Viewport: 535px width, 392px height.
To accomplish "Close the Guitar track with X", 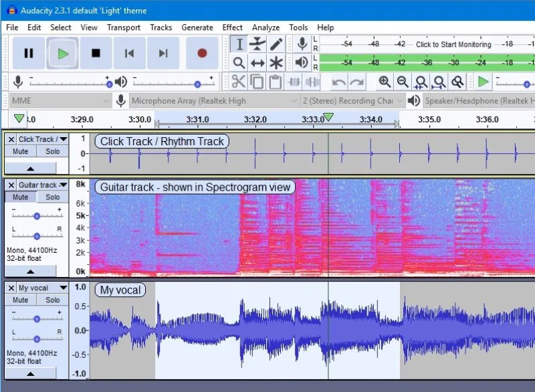I will point(11,185).
